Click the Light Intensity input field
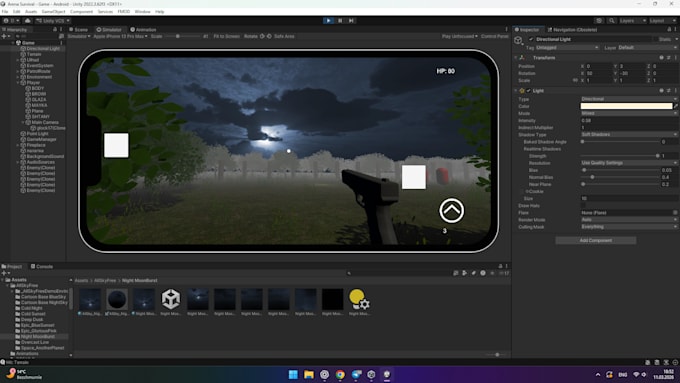 628,120
